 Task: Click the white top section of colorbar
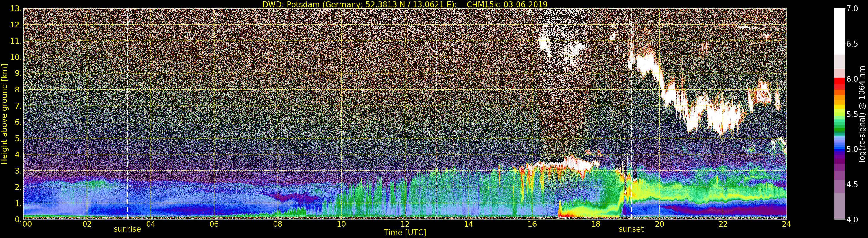point(839,32)
